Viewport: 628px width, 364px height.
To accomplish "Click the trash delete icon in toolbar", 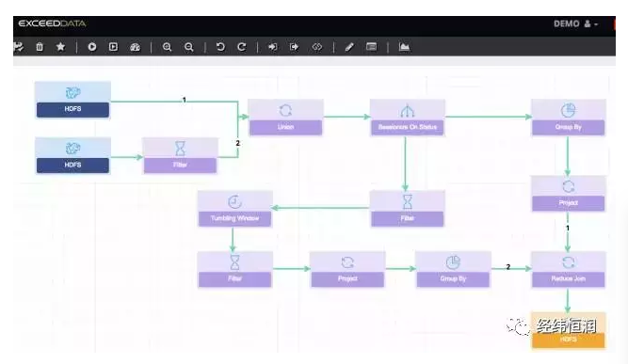I will (x=40, y=47).
